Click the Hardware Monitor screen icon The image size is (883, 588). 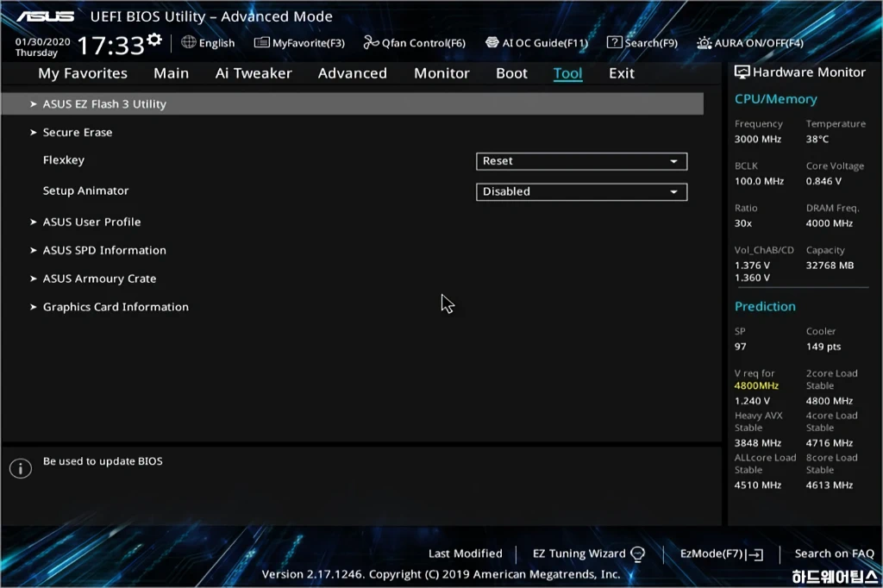click(742, 72)
